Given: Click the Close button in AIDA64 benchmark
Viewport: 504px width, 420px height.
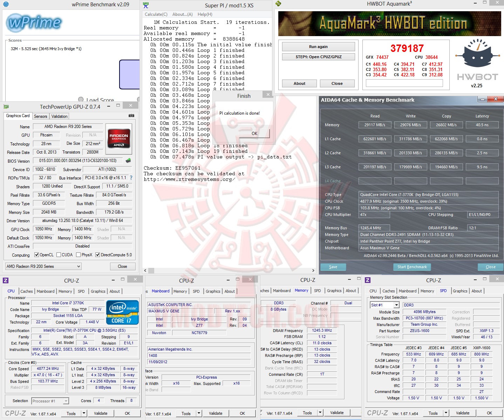Looking at the screenshot, I should pyautogui.click(x=491, y=267).
